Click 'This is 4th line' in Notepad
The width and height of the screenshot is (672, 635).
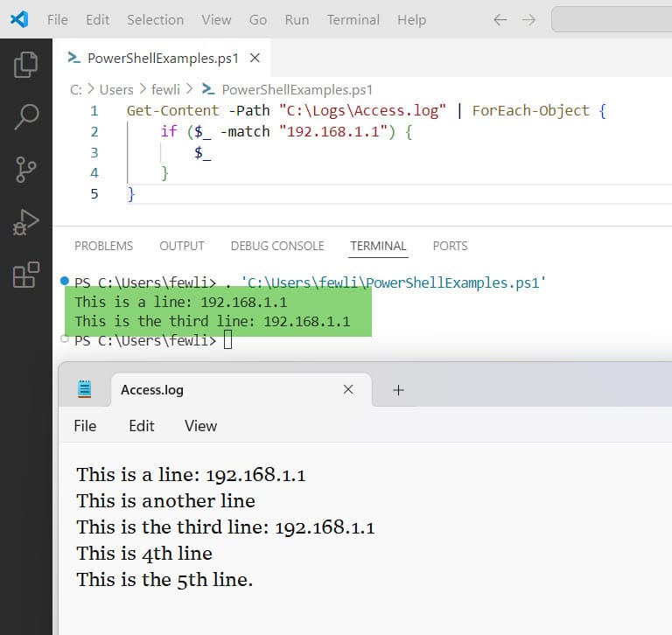[x=144, y=554]
